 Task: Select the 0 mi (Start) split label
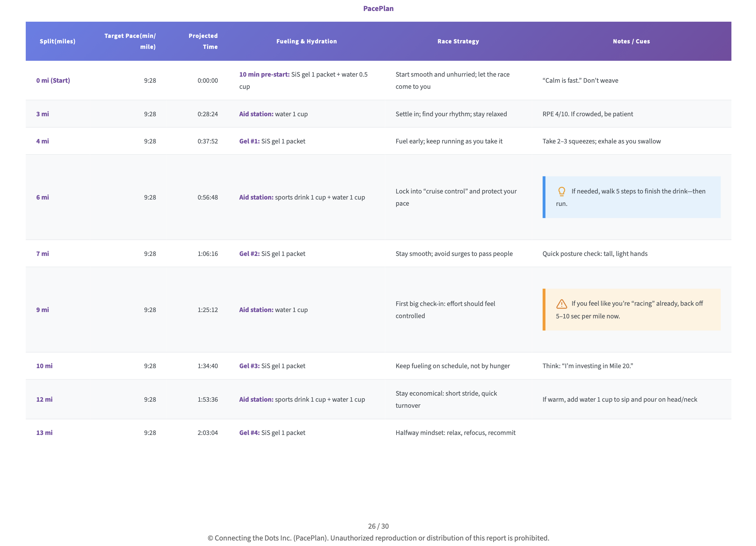click(53, 80)
